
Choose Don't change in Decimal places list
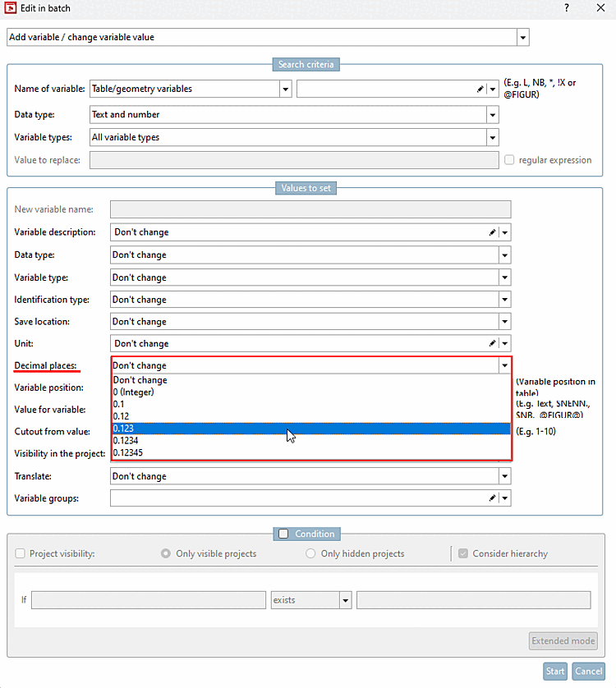tap(311, 380)
